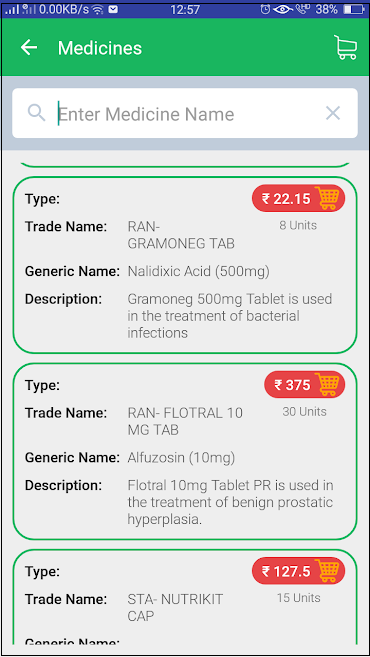
Task: Tap the ₹ 127.5 price button
Action: pyautogui.click(x=298, y=570)
